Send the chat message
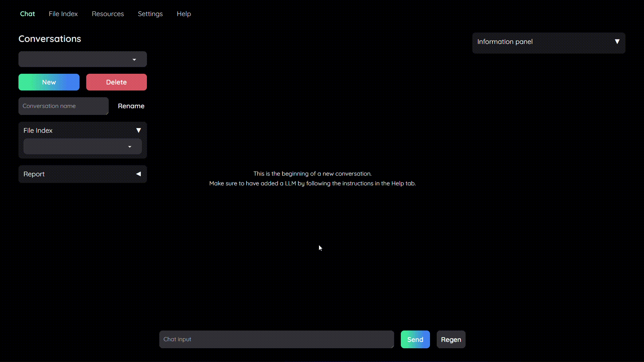 pos(415,340)
